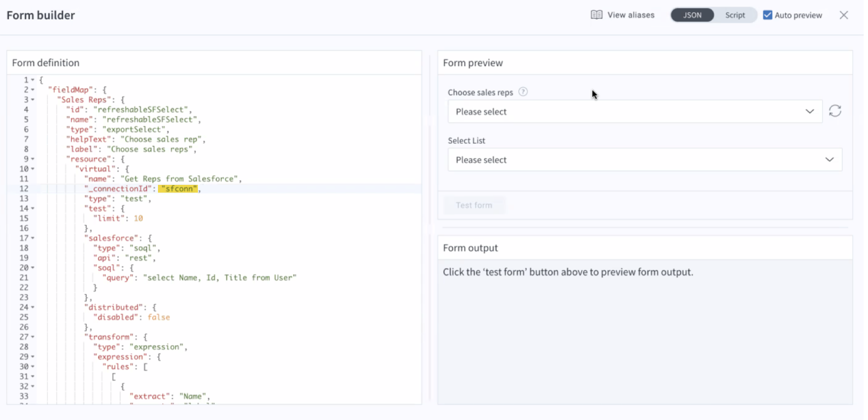The image size is (868, 420).
Task: Collapse the virtual object on line 10
Action: point(33,169)
